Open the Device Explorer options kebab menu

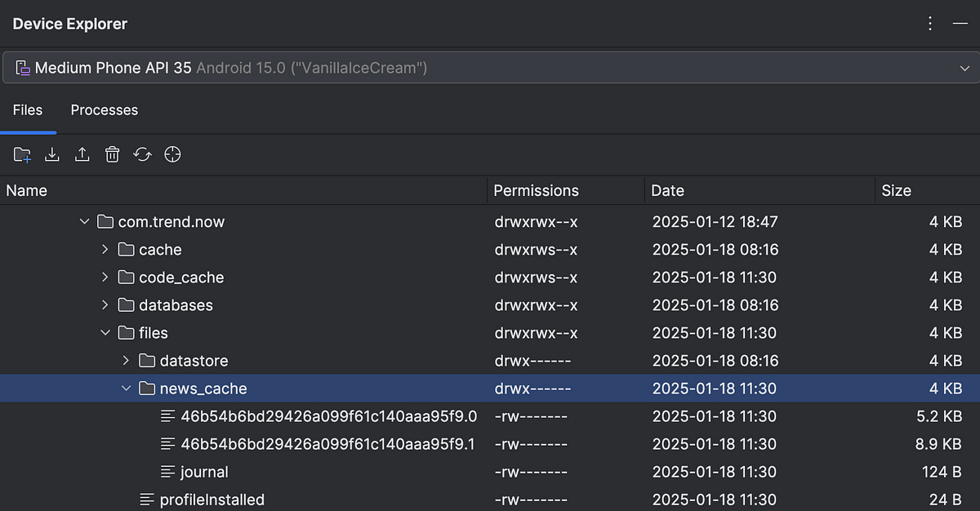929,24
